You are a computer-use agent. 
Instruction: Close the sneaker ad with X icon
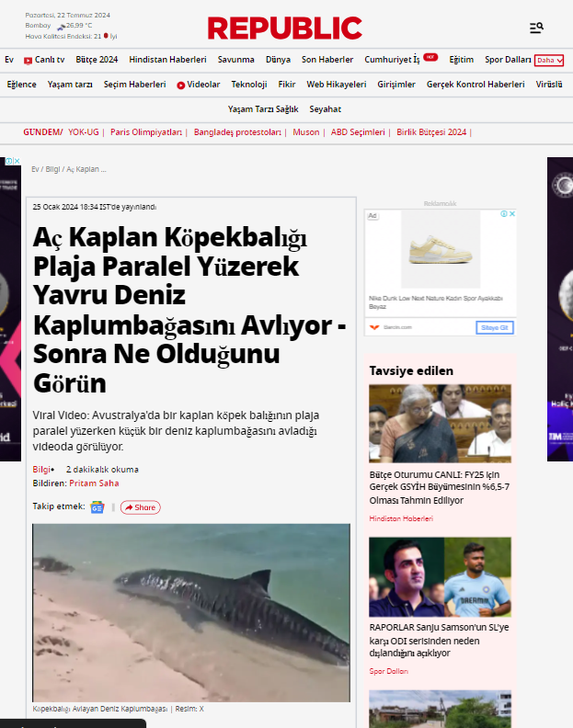tap(512, 215)
